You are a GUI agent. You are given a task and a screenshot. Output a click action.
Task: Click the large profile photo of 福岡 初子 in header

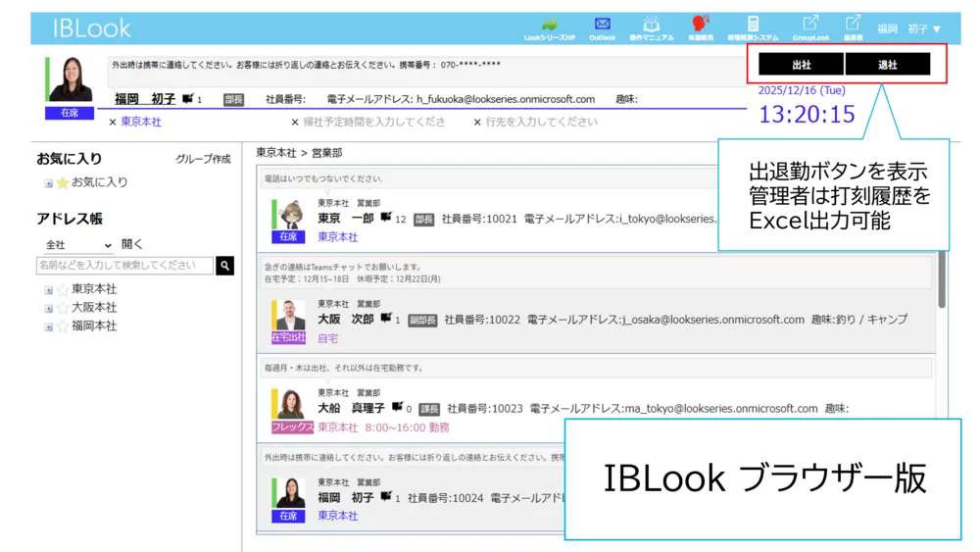pyautogui.click(x=71, y=79)
